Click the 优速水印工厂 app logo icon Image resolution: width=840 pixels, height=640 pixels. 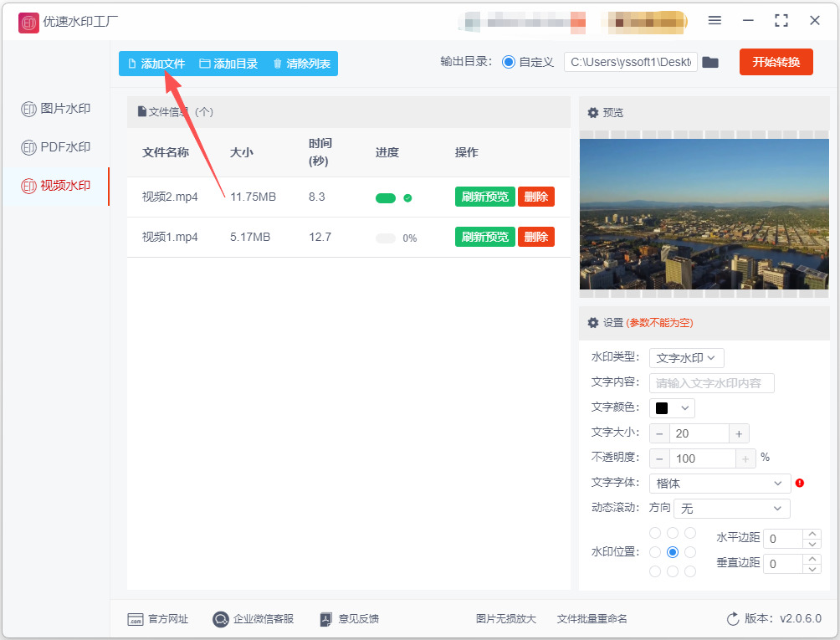click(28, 23)
